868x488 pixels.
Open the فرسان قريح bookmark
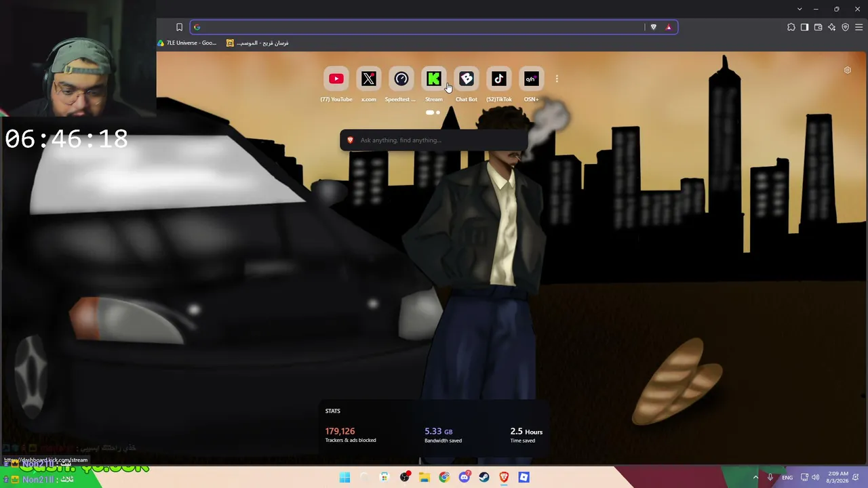[258, 43]
